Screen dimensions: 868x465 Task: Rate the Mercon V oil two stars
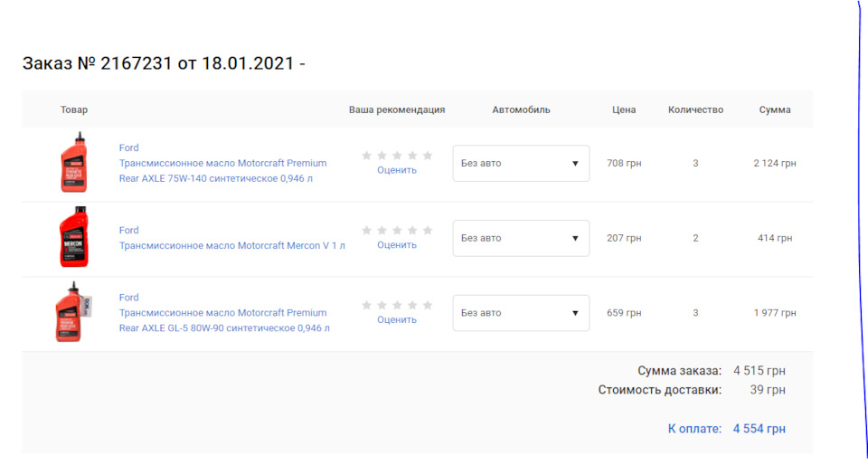[x=382, y=231]
